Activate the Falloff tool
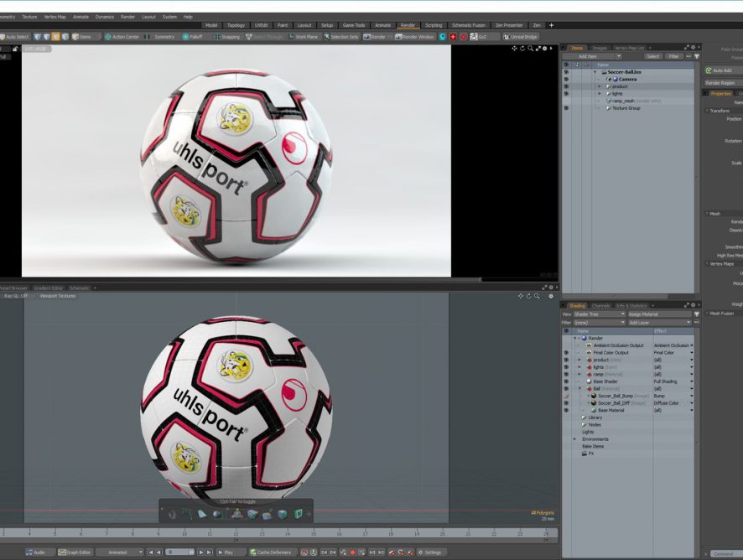The height and width of the screenshot is (560, 743). (192, 37)
